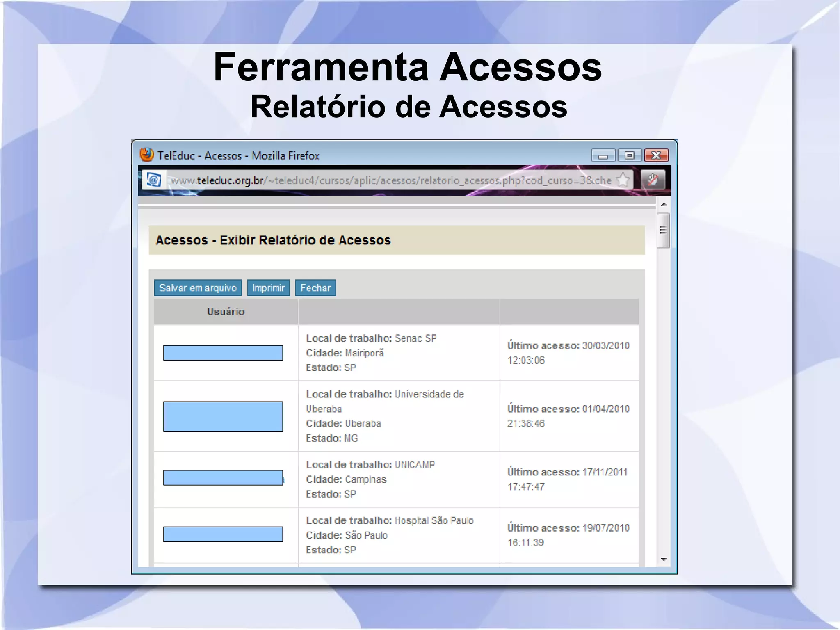Click the time '17:47:47'
840x630 pixels.
[526, 486]
